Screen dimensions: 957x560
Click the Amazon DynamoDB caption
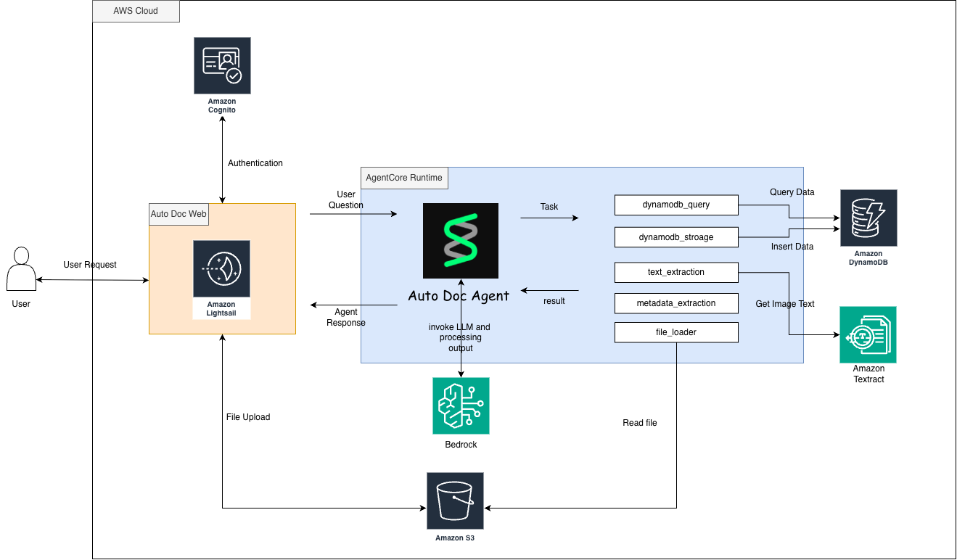pyautogui.click(x=868, y=258)
